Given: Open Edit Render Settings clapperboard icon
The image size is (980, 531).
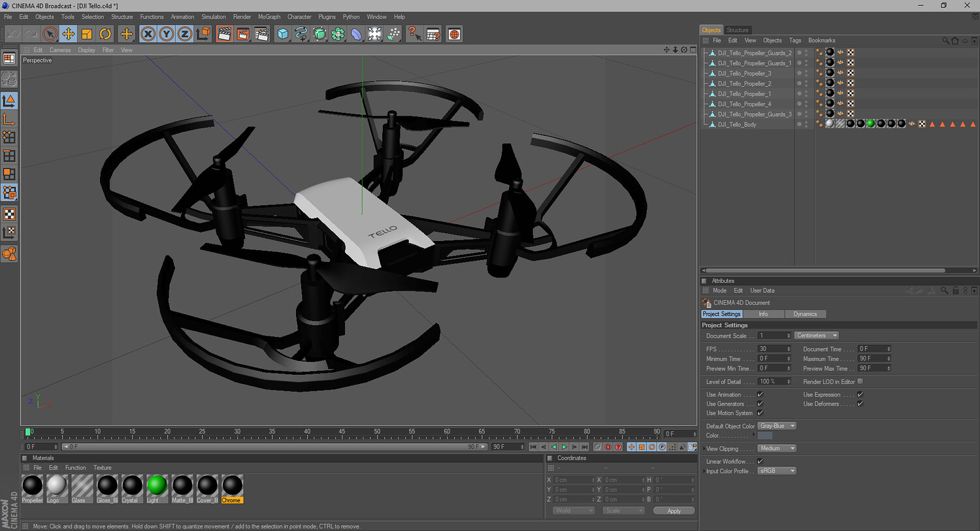Looking at the screenshot, I should pos(261,34).
